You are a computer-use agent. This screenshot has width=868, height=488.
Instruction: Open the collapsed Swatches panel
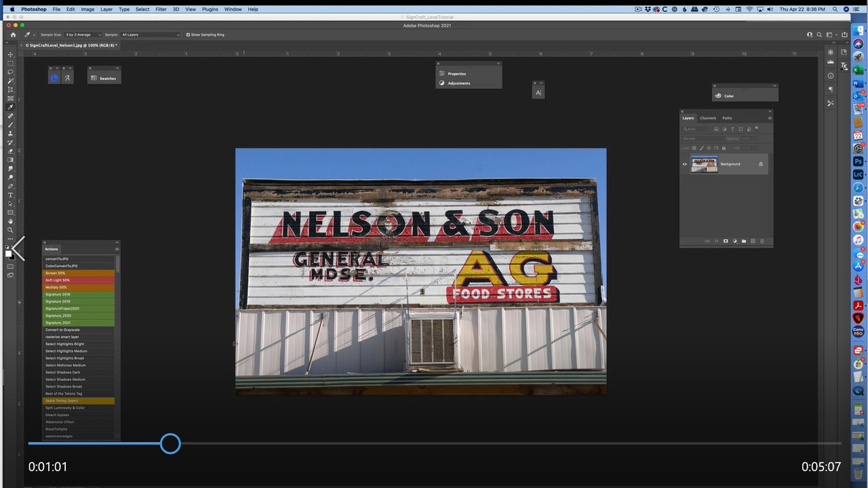[x=104, y=78]
